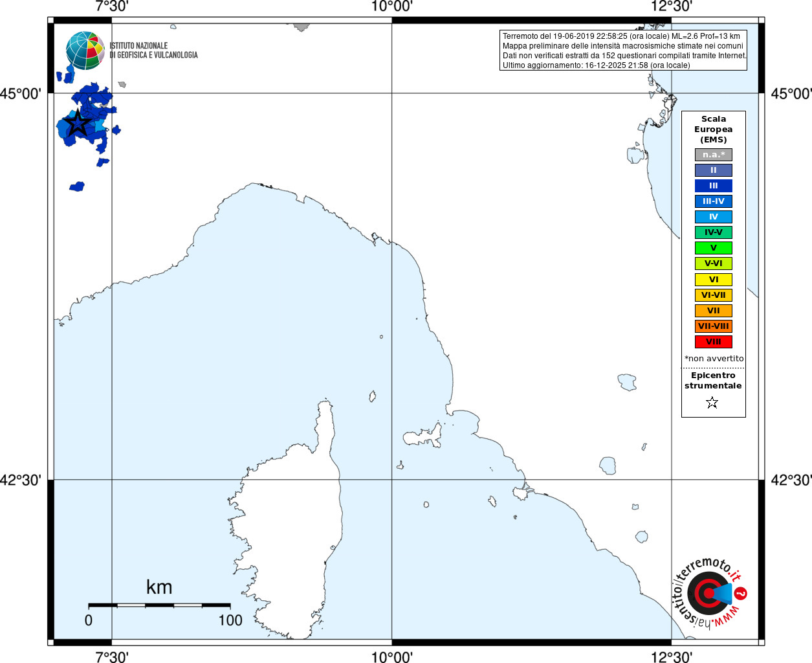This screenshot has width=812, height=663.
Task: Click the bottom 7°30' longitude label
Action: tap(112, 657)
